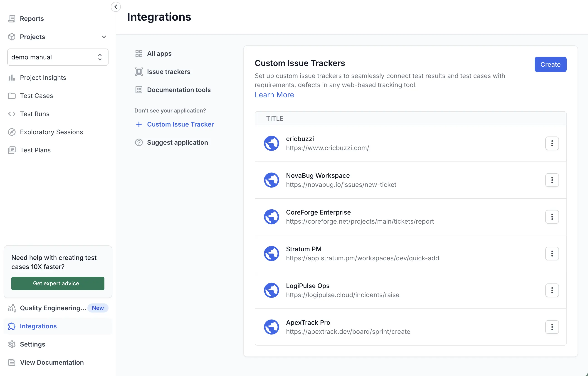Open options menu for NovaBug Workspace
This screenshot has height=376, width=588.
[552, 180]
